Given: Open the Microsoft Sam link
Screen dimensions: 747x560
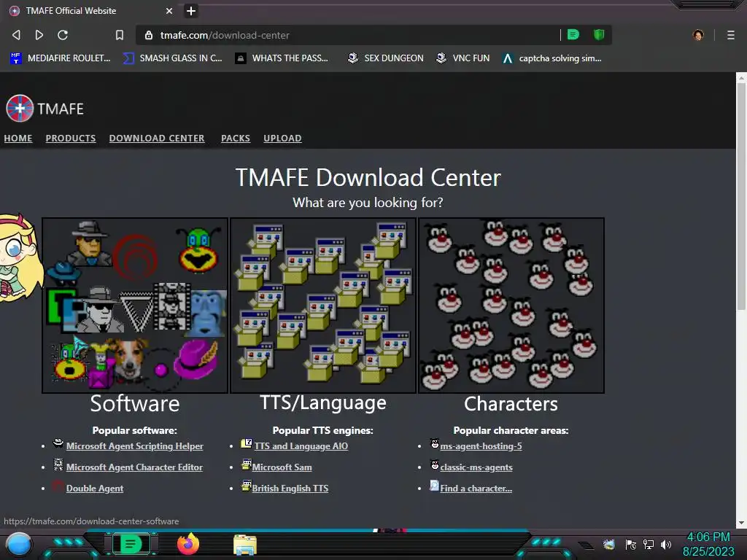Looking at the screenshot, I should 282,467.
